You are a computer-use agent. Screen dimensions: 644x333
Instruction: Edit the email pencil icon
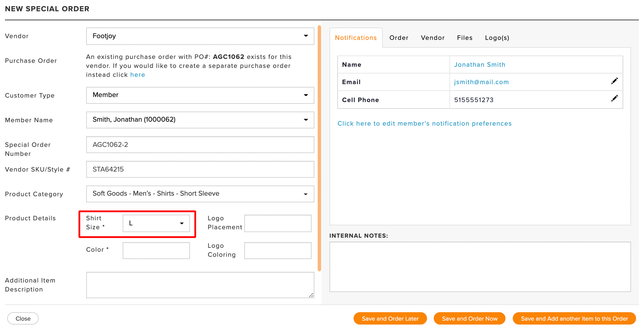point(614,81)
